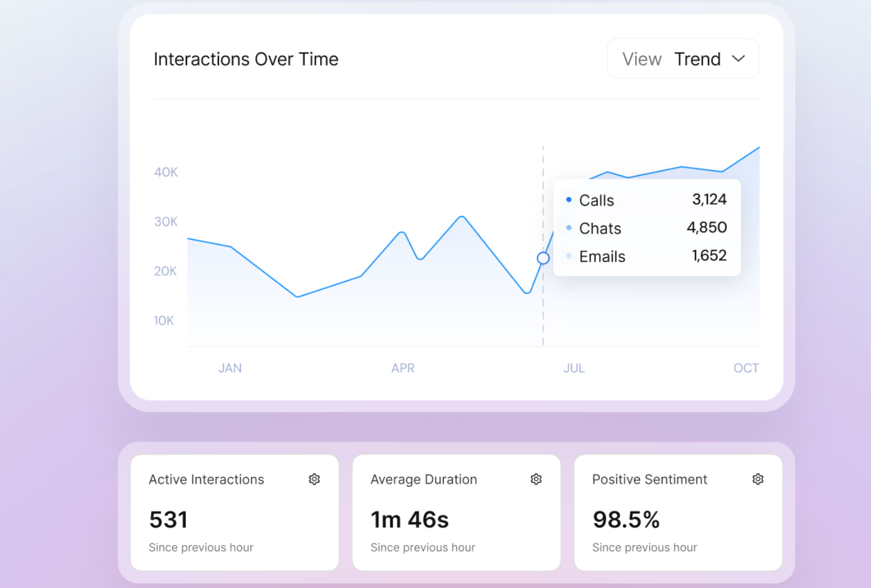Click the OCT label on the chart axis
Screen dimensions: 871x588
point(746,368)
